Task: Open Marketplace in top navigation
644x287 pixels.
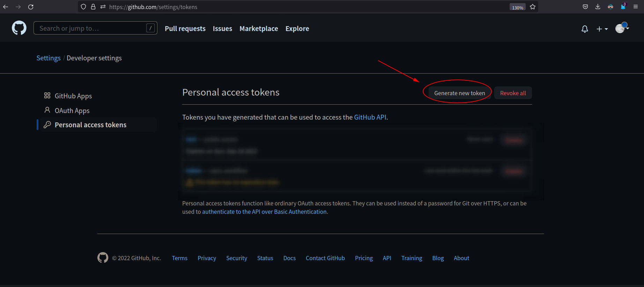Action: [x=259, y=29]
